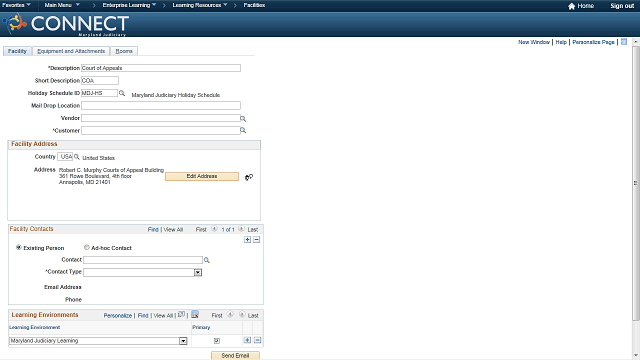Open the Contact lookup magnifier
The width and height of the screenshot is (640, 360).
[207, 260]
